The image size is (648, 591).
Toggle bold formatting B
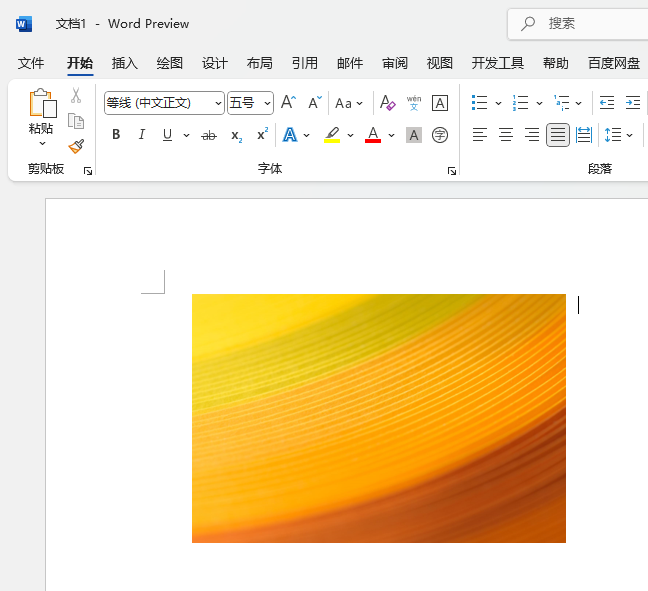tap(116, 134)
